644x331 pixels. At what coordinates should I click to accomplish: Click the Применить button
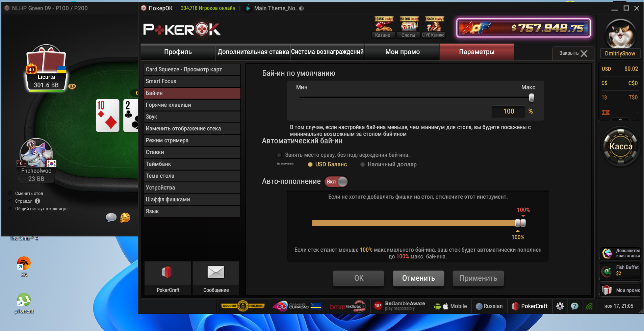click(478, 278)
